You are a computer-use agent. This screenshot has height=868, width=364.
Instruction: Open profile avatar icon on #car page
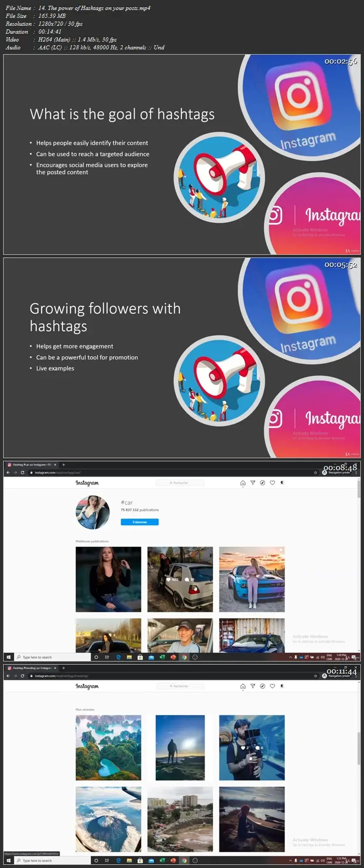tap(282, 483)
